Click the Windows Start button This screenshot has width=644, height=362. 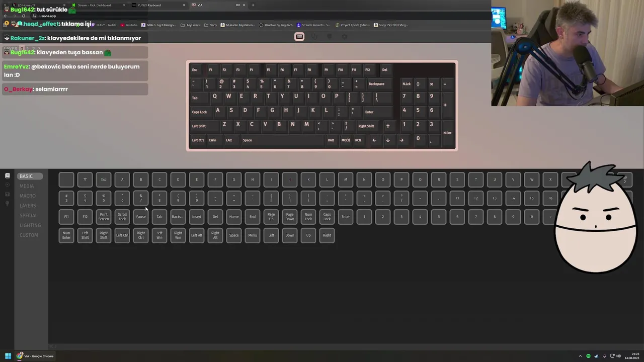[x=8, y=356]
